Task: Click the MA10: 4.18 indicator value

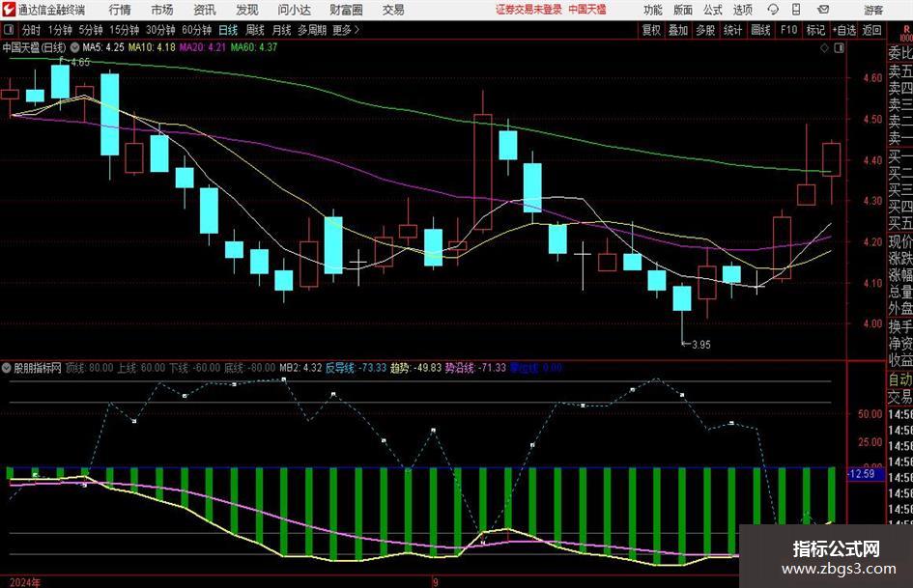Action: (x=152, y=47)
